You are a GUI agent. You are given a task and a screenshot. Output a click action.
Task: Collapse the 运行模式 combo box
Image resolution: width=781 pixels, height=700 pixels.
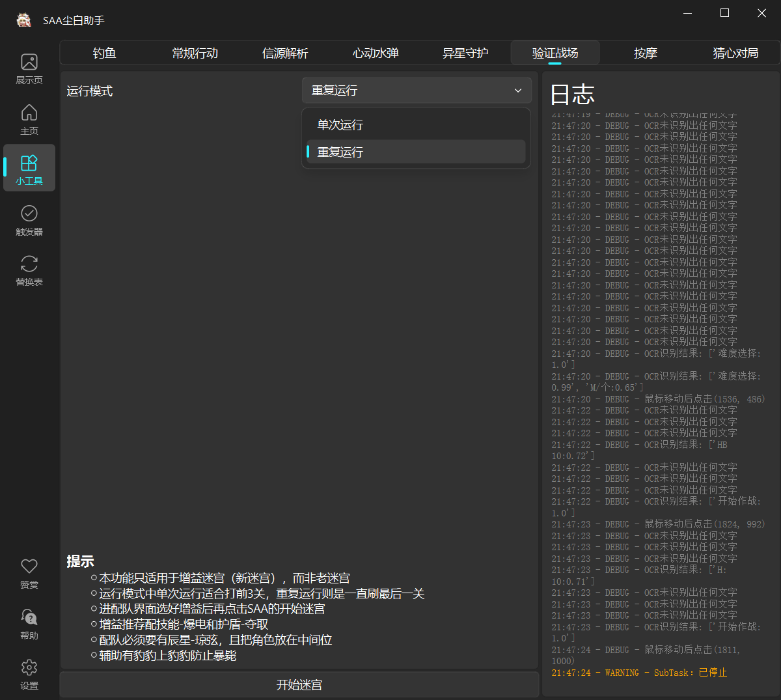417,91
